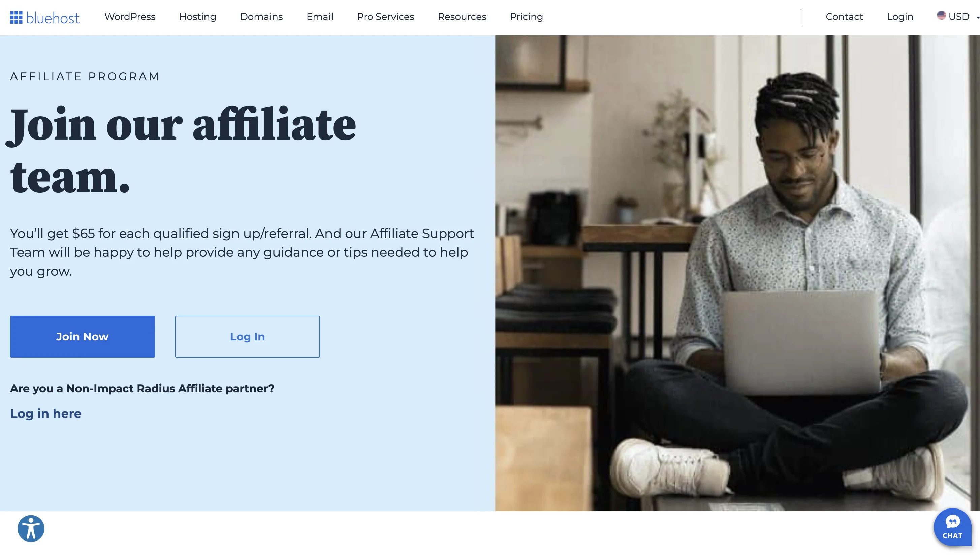Click the US flag currency icon
This screenshot has width=980, height=555.
pyautogui.click(x=941, y=15)
